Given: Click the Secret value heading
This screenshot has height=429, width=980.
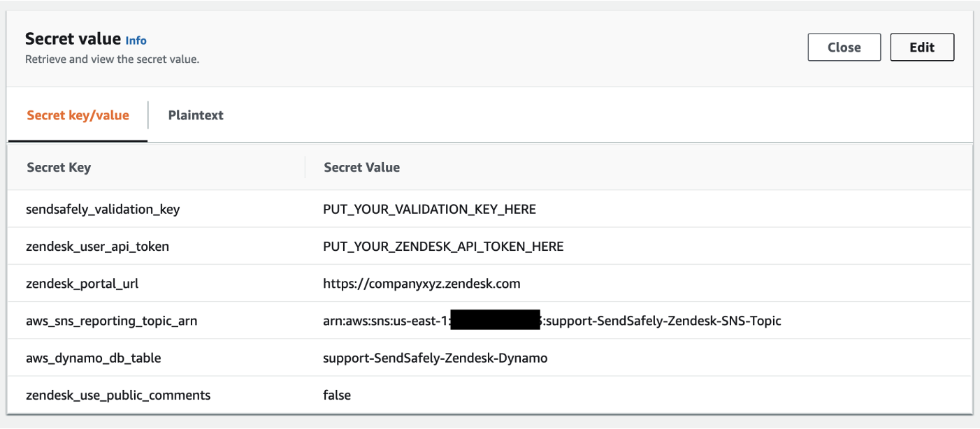Looking at the screenshot, I should tap(73, 39).
